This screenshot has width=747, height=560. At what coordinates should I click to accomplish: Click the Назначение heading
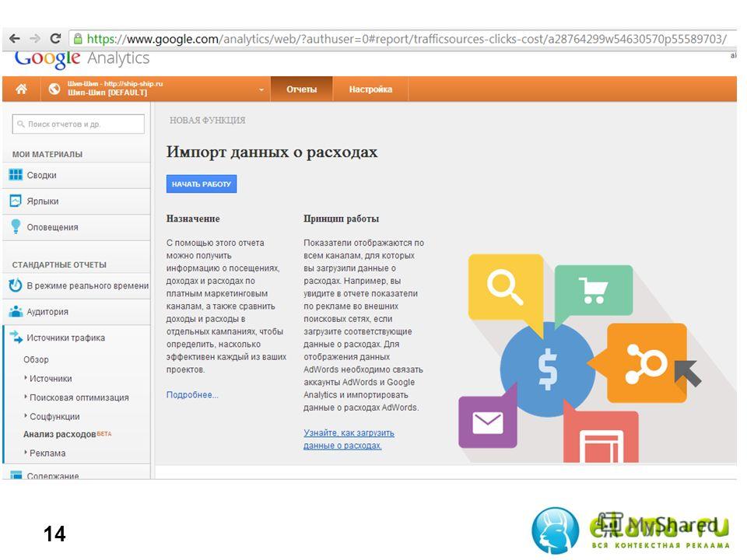coord(193,219)
